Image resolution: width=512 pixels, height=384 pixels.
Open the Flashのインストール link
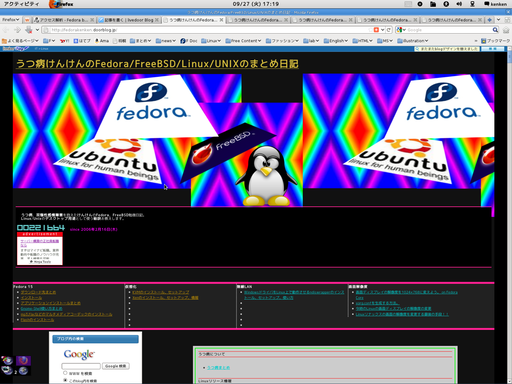[37, 320]
